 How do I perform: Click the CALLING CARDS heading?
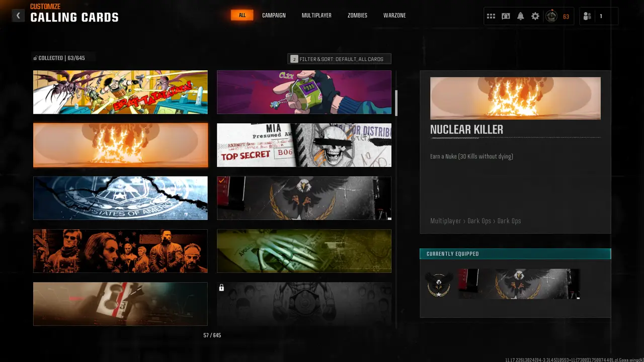coord(74,18)
